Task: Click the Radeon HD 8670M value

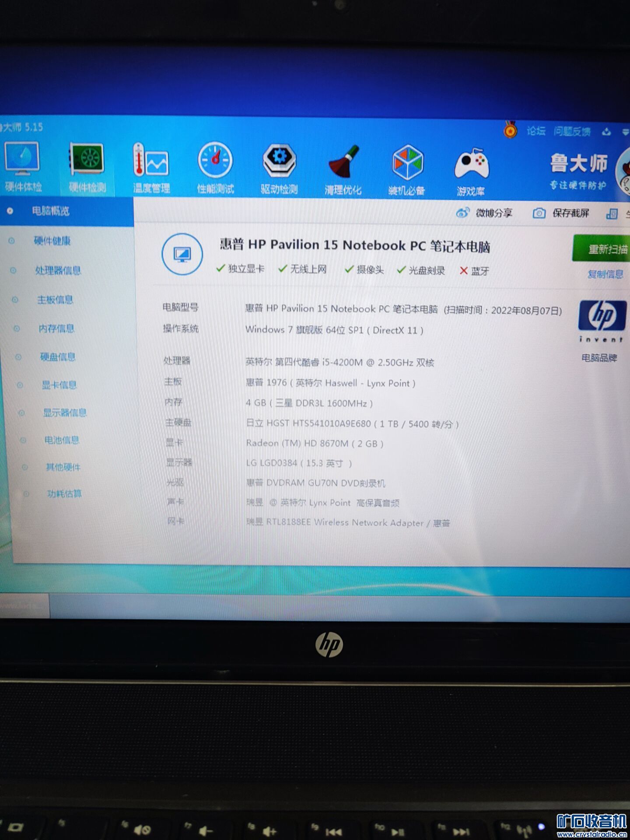Action: 315,444
